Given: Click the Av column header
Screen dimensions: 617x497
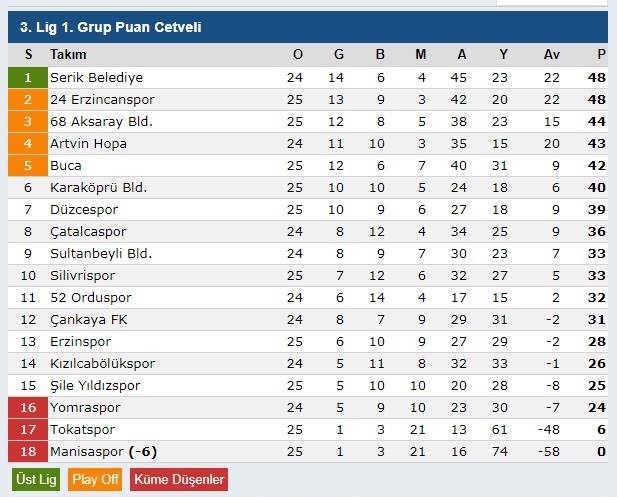Looking at the screenshot, I should pyautogui.click(x=552, y=54).
